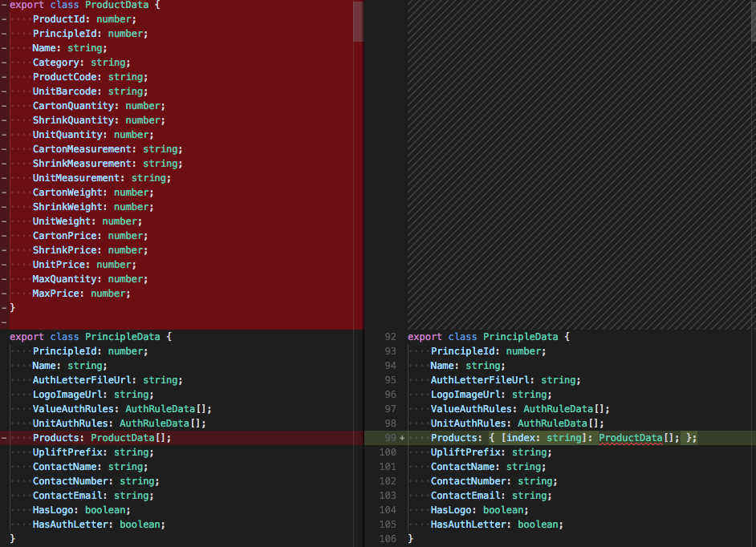The width and height of the screenshot is (756, 547).
Task: Click 'UpliftPrefix: string;' on line 100
Action: coord(491,452)
